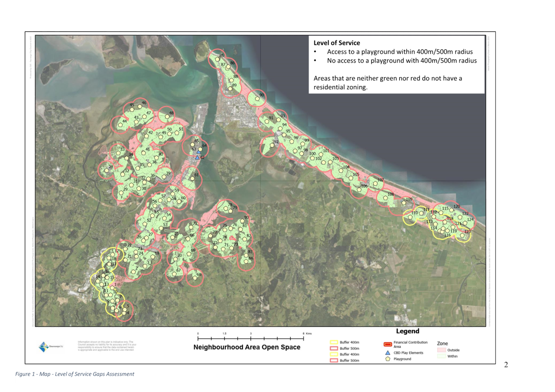Click playground marker number 107

coord(375,184)
